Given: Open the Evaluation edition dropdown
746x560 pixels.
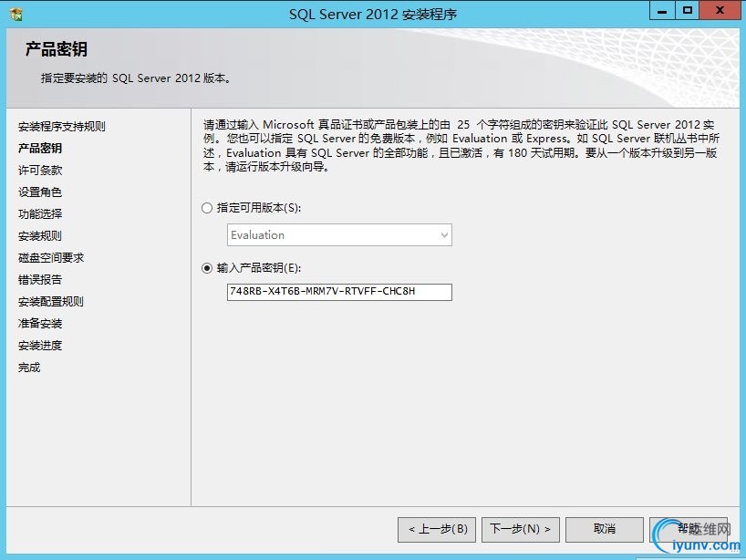Looking at the screenshot, I should pos(339,235).
